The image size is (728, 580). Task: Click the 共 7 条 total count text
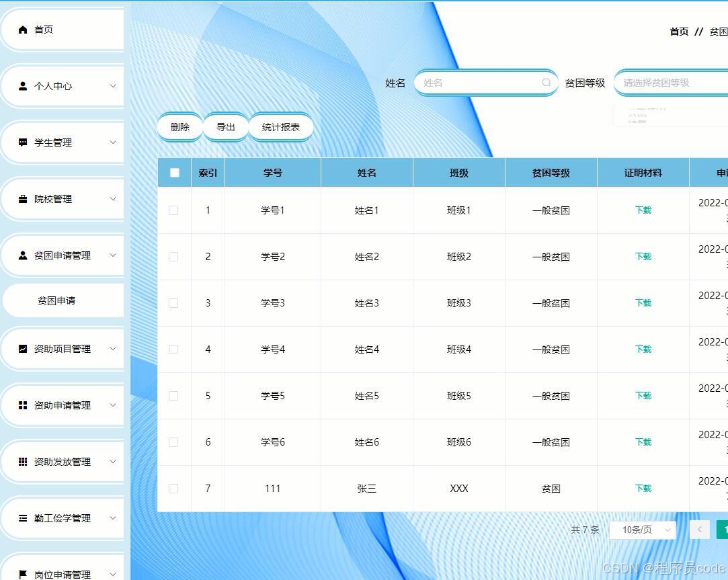click(x=585, y=530)
